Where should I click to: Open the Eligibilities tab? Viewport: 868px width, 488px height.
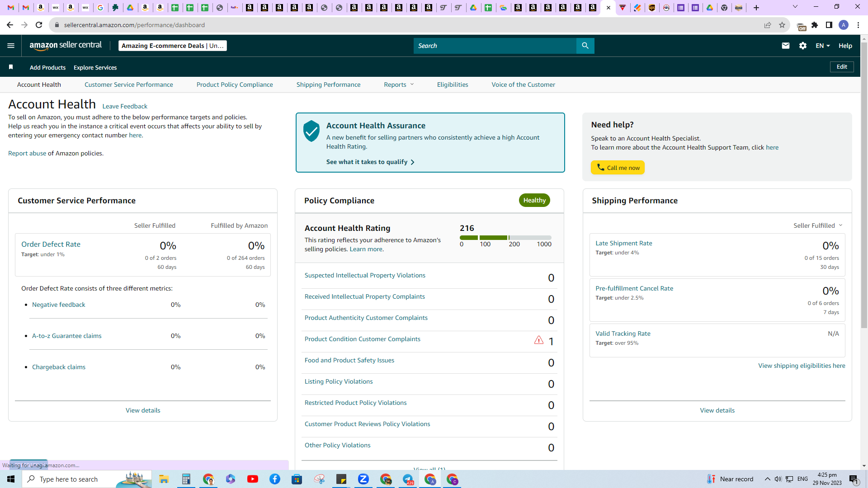click(453, 84)
